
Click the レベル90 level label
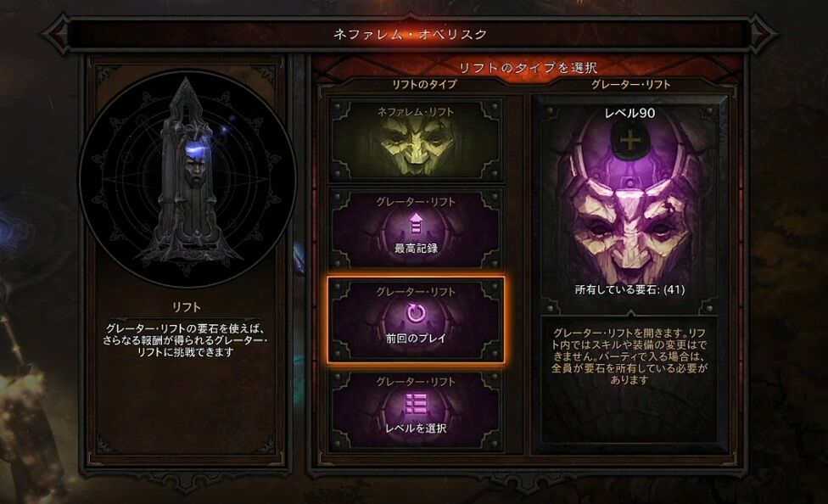coord(629,113)
